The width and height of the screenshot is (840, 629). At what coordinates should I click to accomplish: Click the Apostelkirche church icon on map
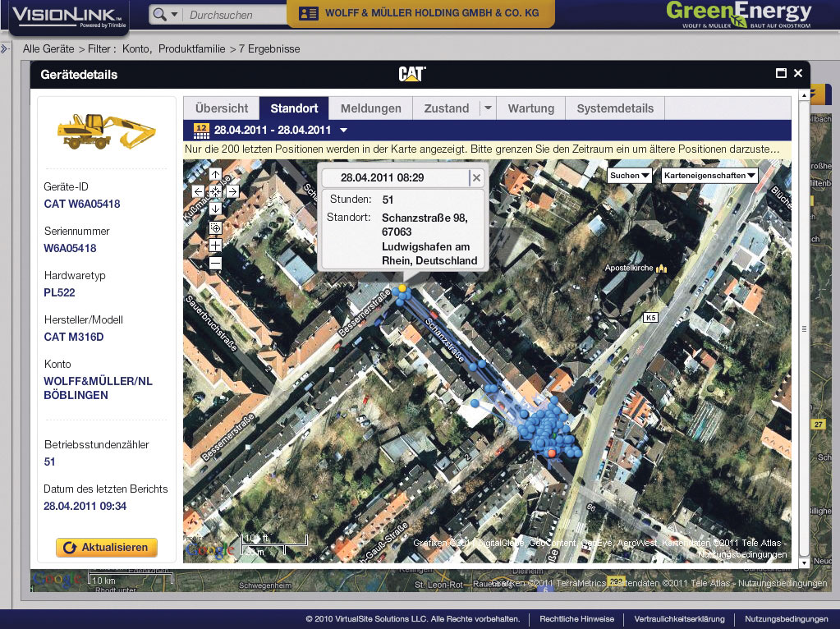(662, 268)
